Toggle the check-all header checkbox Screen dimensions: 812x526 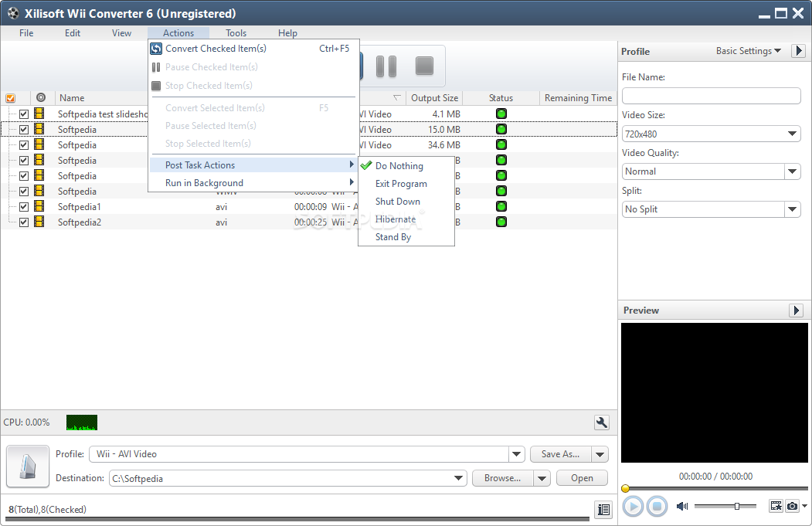10,98
